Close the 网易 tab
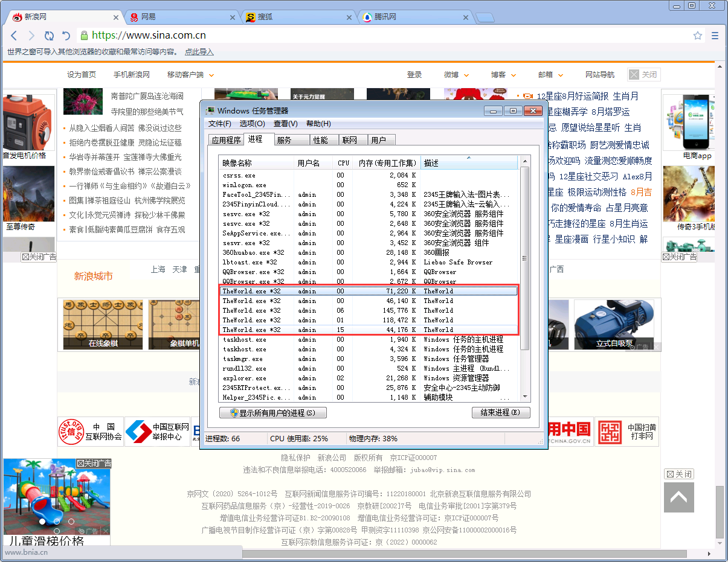The image size is (728, 562). 234,16
